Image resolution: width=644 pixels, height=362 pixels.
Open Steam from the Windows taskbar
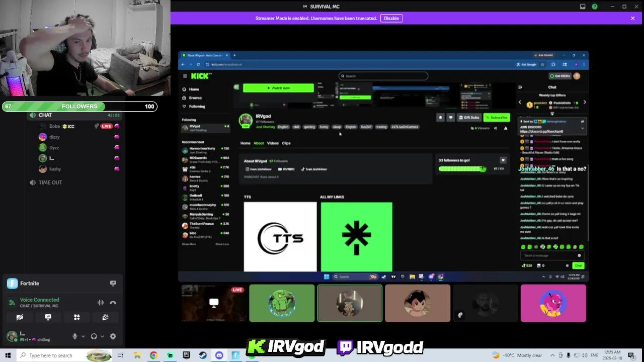(202, 355)
